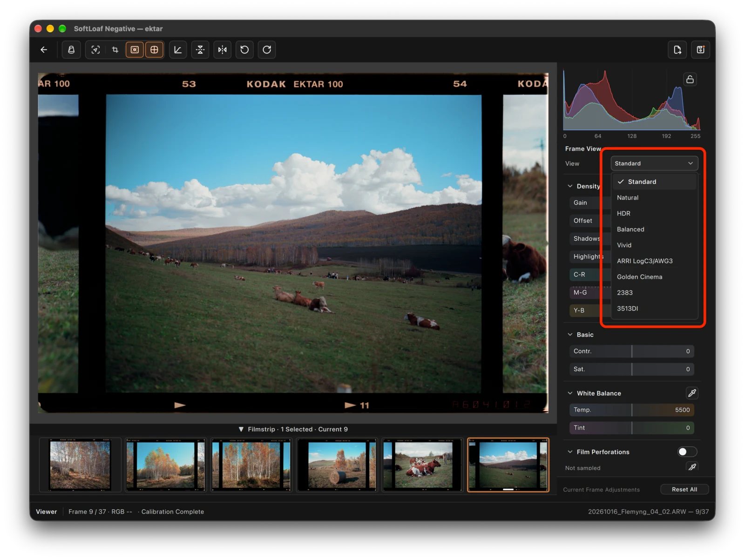Rotate the frame counterclockwise
Screen dimensions: 745x560
244,50
